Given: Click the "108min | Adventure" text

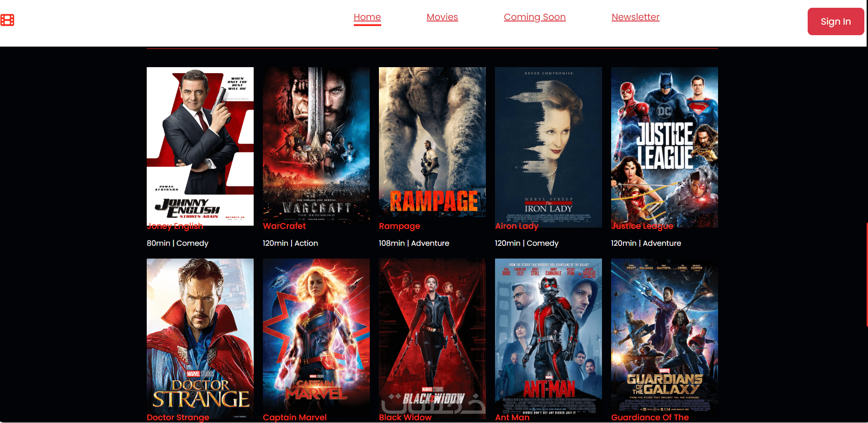Looking at the screenshot, I should (x=414, y=243).
